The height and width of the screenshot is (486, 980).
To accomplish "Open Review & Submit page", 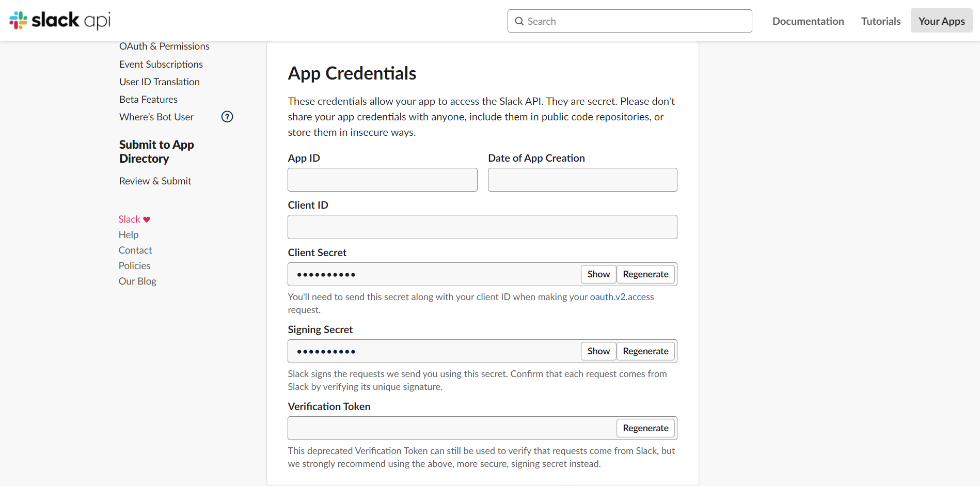I will (x=155, y=181).
